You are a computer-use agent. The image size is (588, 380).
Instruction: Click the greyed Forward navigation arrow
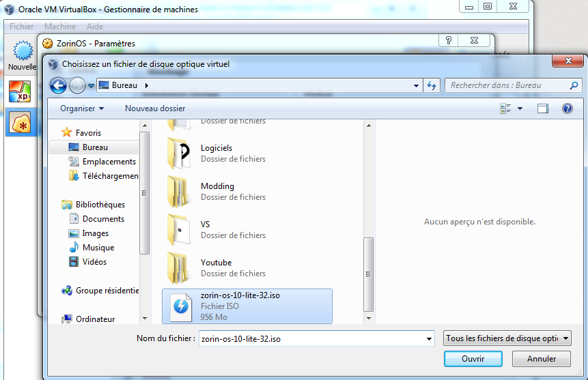[77, 86]
